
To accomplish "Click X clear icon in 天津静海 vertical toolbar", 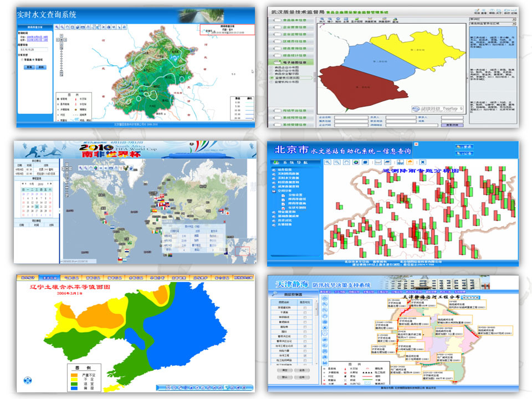I will click(x=325, y=328).
